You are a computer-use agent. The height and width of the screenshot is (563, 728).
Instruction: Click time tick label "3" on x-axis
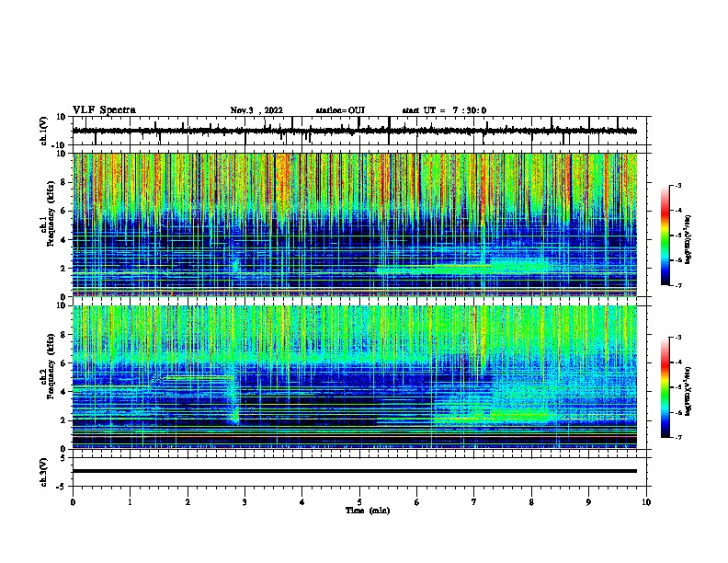(x=245, y=502)
